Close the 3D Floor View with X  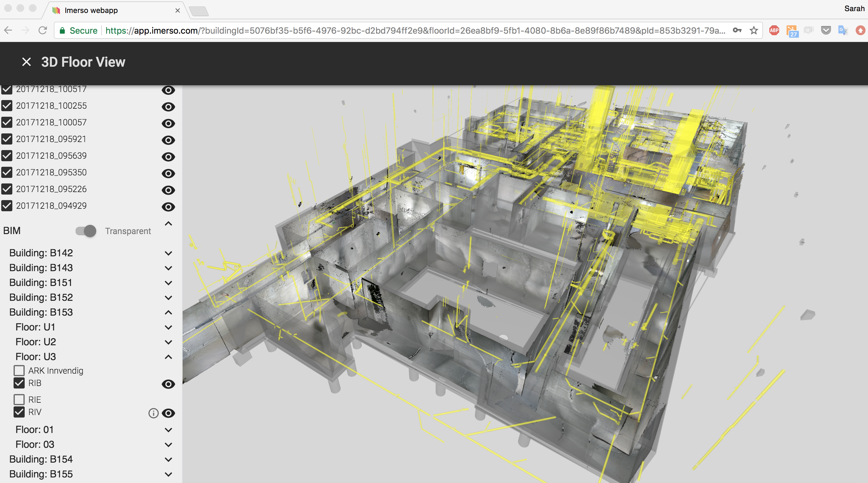click(26, 62)
